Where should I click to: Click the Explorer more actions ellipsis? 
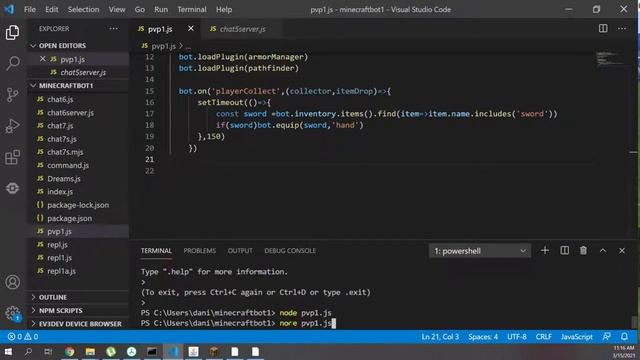tap(113, 29)
